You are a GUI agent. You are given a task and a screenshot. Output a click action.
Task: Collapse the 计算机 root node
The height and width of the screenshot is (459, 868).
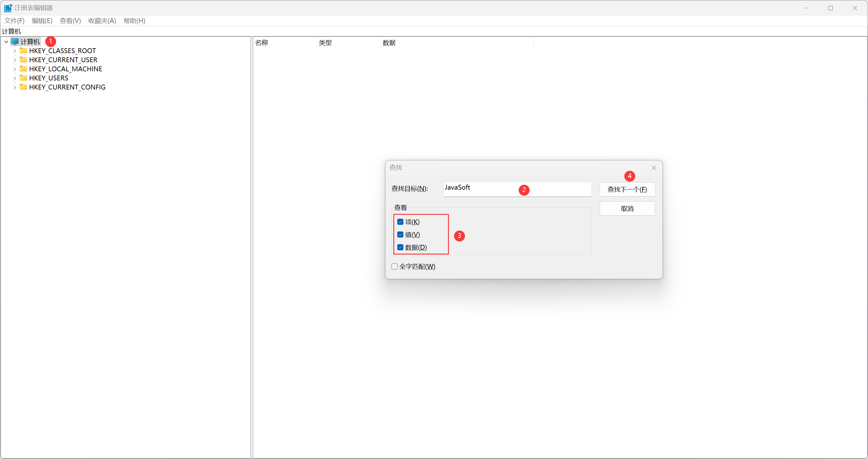click(x=6, y=42)
